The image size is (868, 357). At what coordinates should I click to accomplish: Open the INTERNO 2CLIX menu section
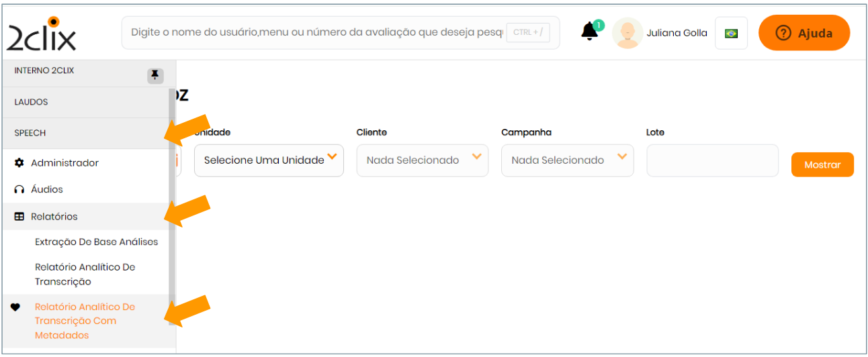(x=44, y=70)
